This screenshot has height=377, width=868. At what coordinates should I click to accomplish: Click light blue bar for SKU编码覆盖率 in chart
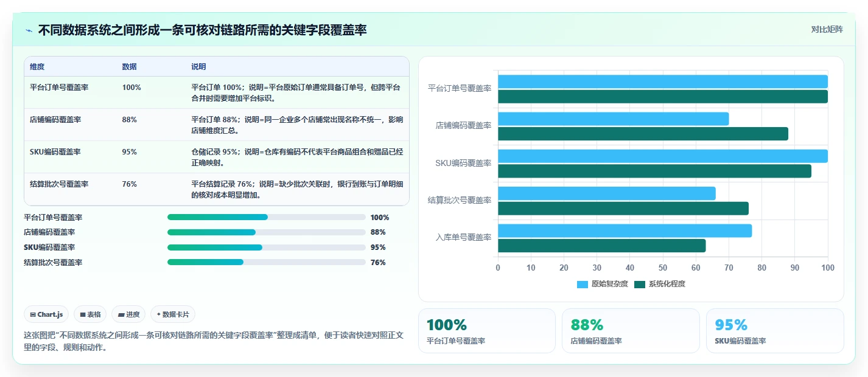click(663, 156)
